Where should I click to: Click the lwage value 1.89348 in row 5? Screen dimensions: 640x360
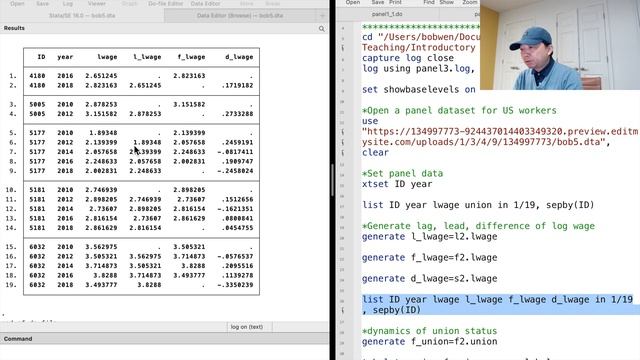coord(103,133)
